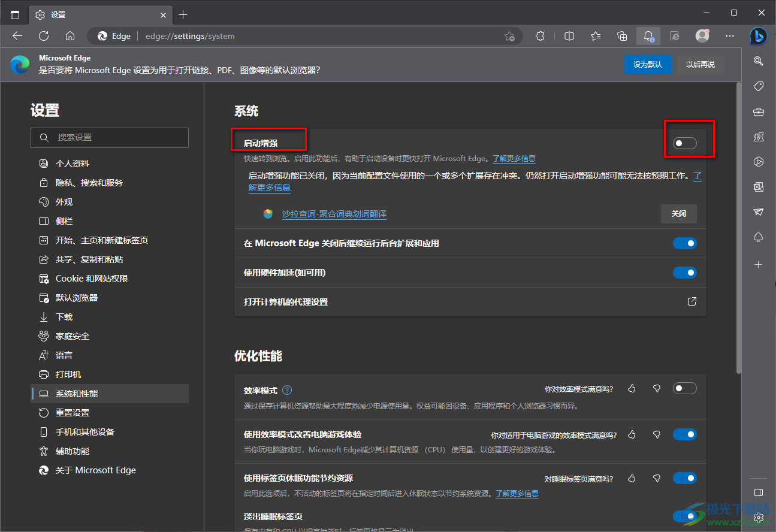The width and height of the screenshot is (776, 532).
Task: Open the Drop paper-plane sidebar icon
Action: coord(759,212)
